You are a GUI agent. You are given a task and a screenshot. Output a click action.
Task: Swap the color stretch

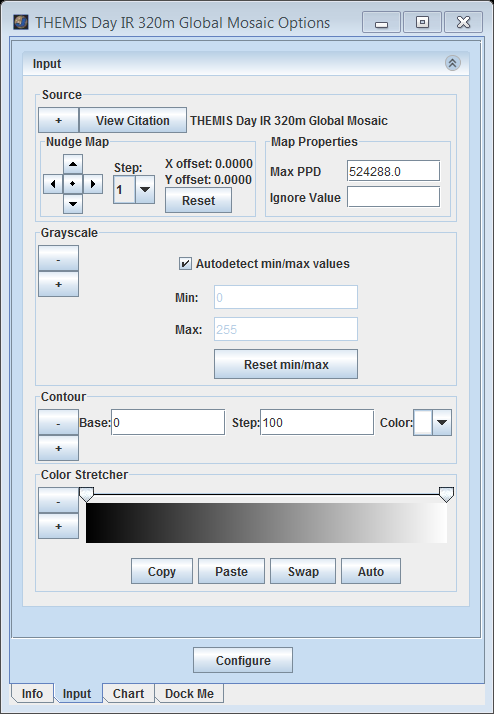pos(303,571)
